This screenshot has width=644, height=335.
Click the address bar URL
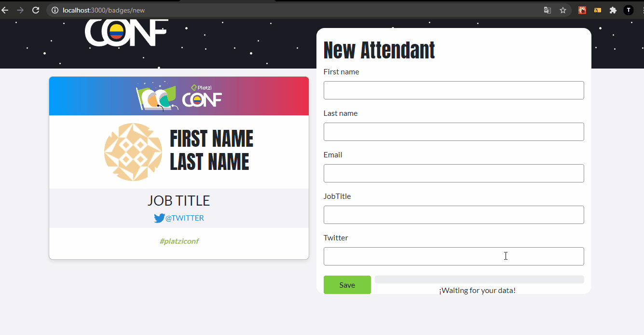(104, 10)
